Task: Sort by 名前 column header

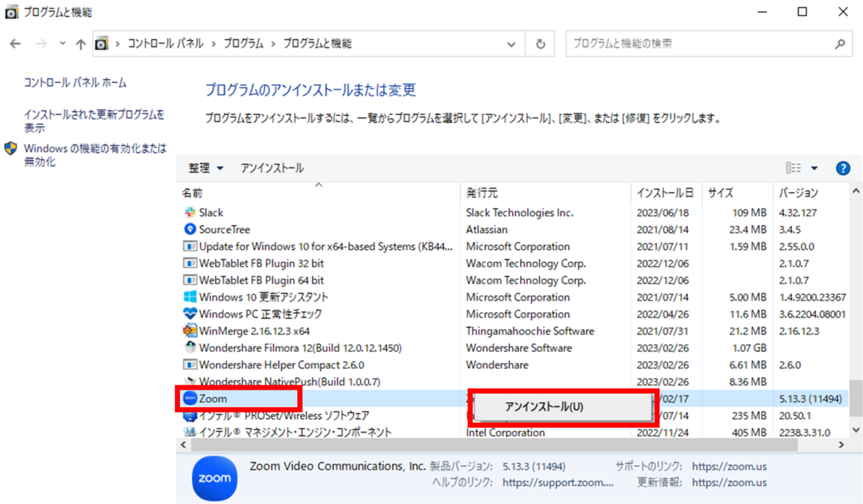Action: pyautogui.click(x=192, y=193)
